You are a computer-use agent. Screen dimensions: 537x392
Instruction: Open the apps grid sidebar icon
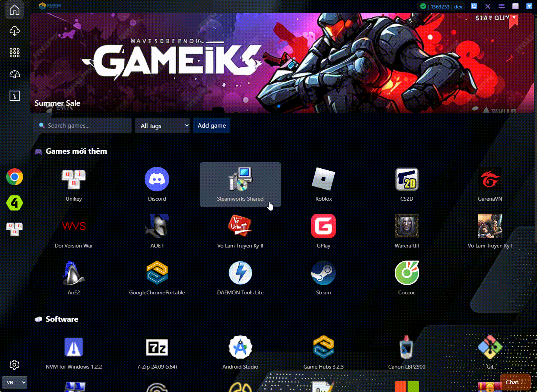pos(15,53)
